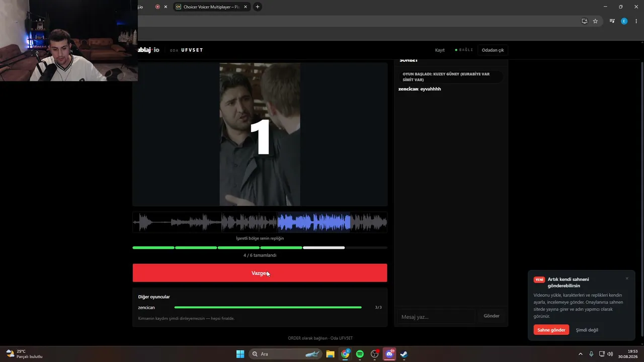Click the red Vazgeç button
This screenshot has width=644, height=362.
pyautogui.click(x=260, y=273)
